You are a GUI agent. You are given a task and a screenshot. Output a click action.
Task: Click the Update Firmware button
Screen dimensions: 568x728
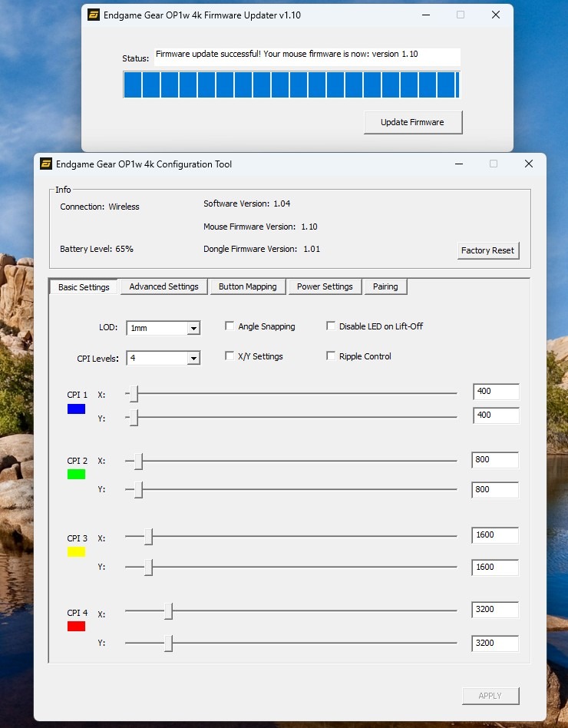412,122
